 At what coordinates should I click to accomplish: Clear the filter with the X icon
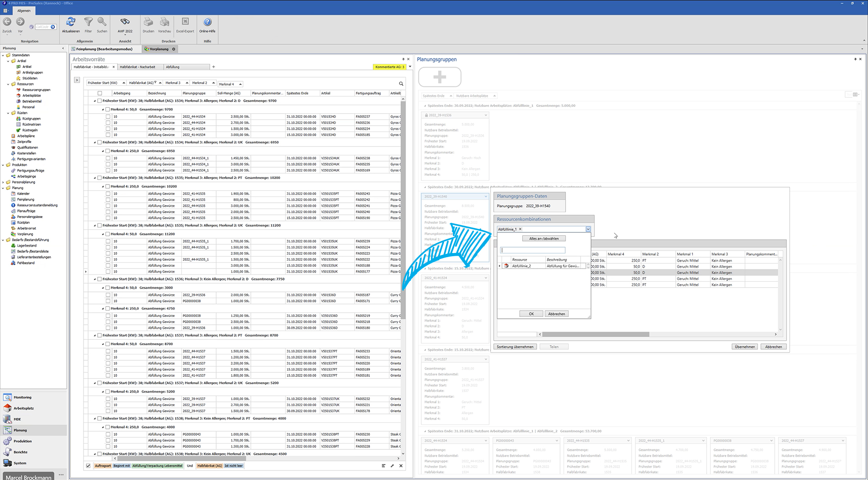401,466
